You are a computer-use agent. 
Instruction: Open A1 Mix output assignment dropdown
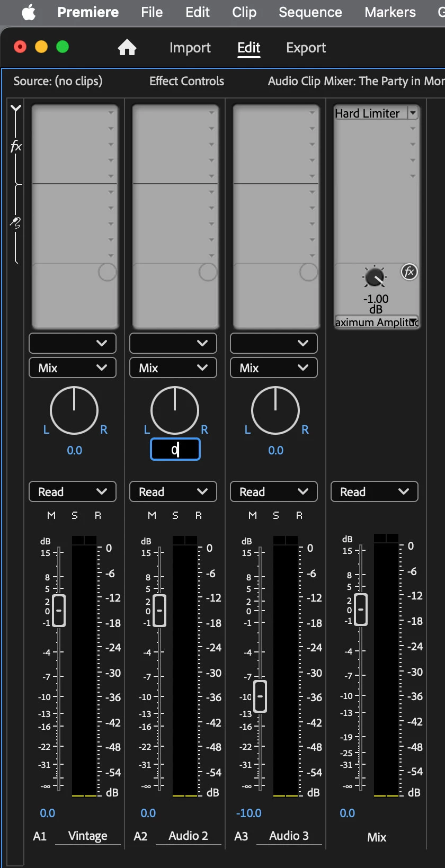click(73, 368)
